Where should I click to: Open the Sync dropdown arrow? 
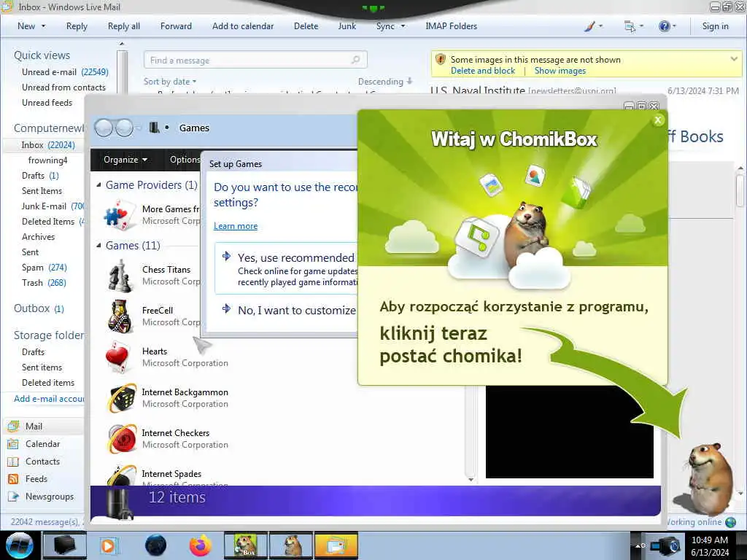[403, 26]
